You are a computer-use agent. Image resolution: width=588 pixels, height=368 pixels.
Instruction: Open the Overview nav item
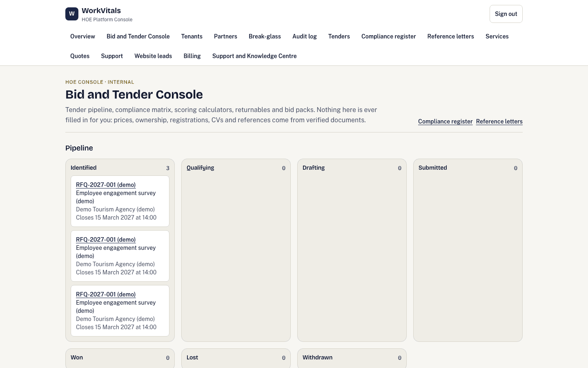click(82, 36)
